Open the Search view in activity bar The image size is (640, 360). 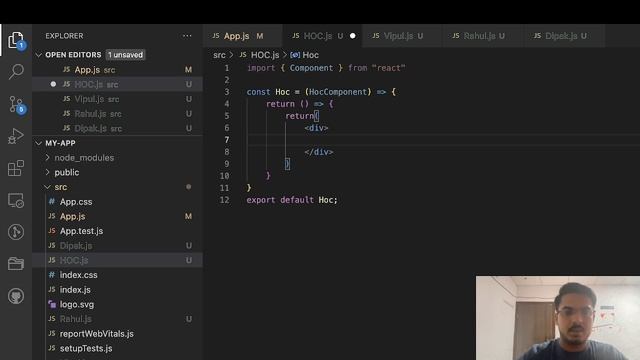16,71
